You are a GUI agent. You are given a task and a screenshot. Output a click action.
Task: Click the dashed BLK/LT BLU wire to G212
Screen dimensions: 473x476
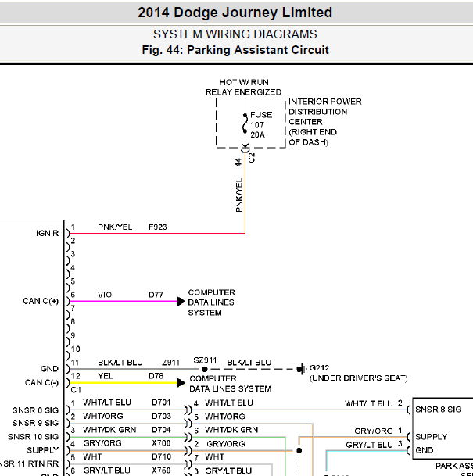click(x=253, y=370)
